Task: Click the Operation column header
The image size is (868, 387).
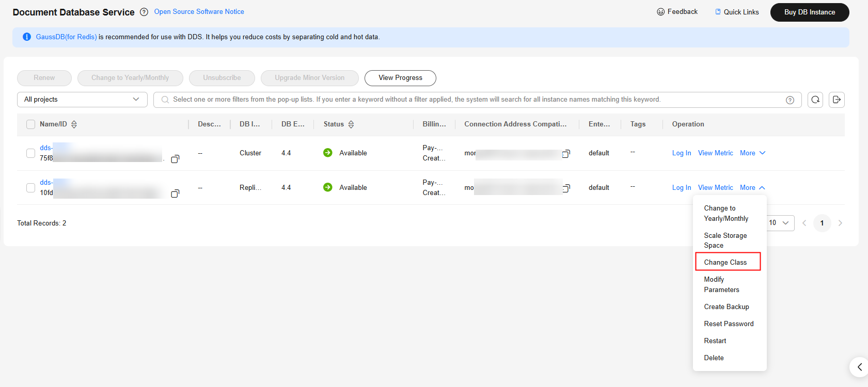Action: (x=688, y=124)
